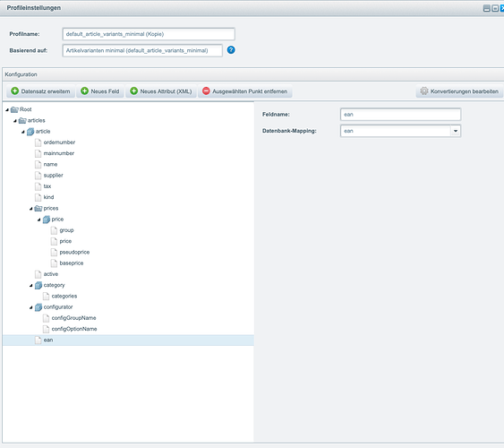Screen dimensions: 504x448
Task: Collapse the articles folder node
Action: coord(15,121)
